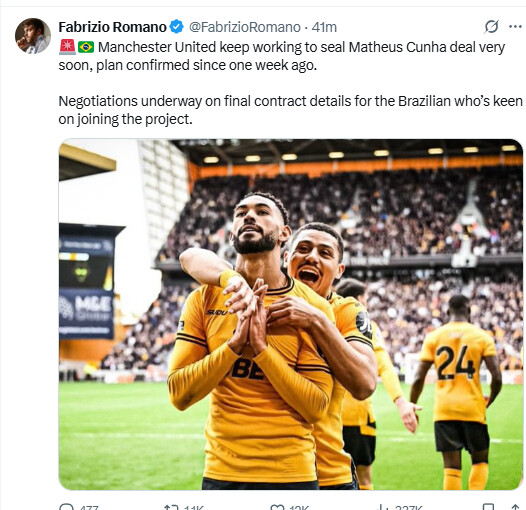Image resolution: width=526 pixels, height=510 pixels.
Task: Enlarge the Wolves celebration photo
Action: pyautogui.click(x=291, y=314)
